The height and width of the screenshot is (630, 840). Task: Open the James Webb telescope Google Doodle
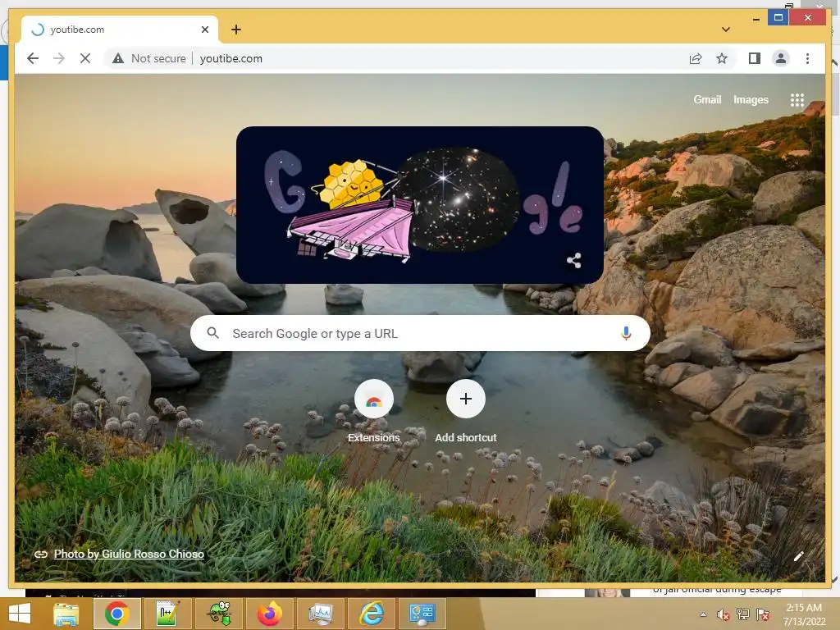419,204
